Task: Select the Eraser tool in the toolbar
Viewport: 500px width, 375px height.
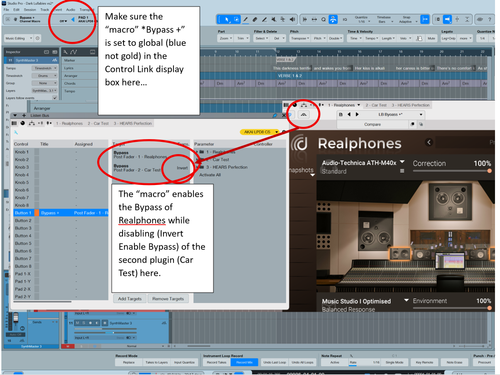Action: (255, 20)
